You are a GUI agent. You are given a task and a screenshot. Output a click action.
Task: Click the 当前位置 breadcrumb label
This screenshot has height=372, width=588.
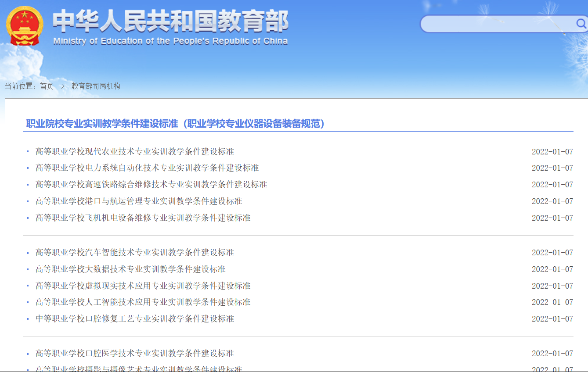[x=20, y=86]
